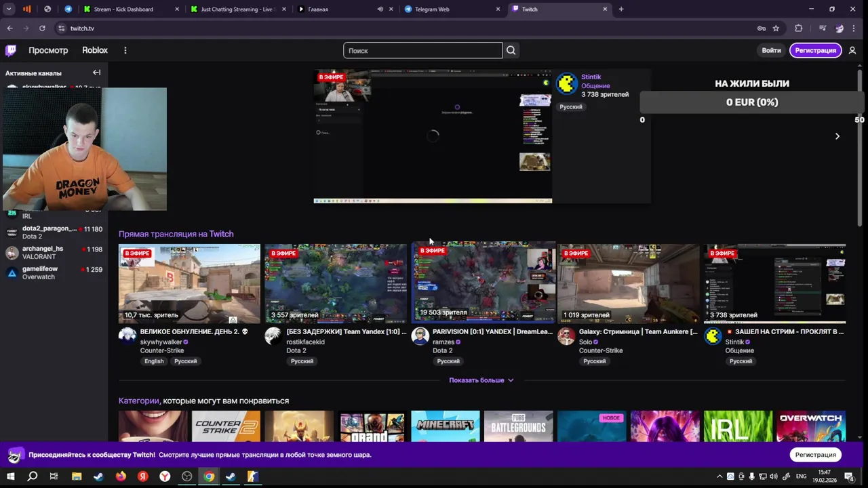Collapse the Active channels sidebar

96,73
